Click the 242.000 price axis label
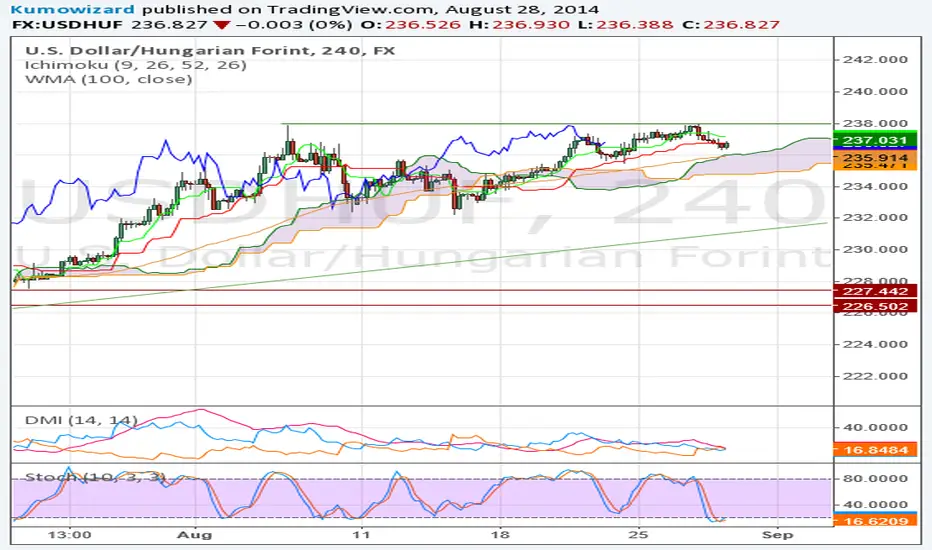 click(x=876, y=59)
